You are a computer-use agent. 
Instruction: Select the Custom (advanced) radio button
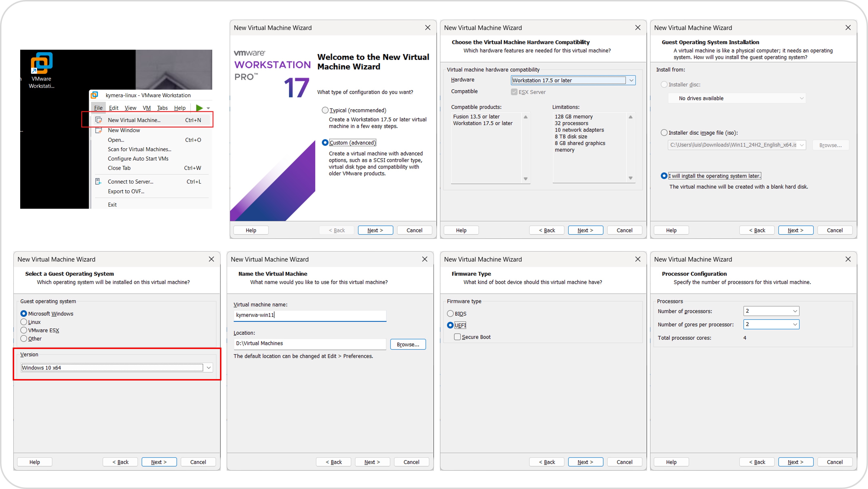325,142
